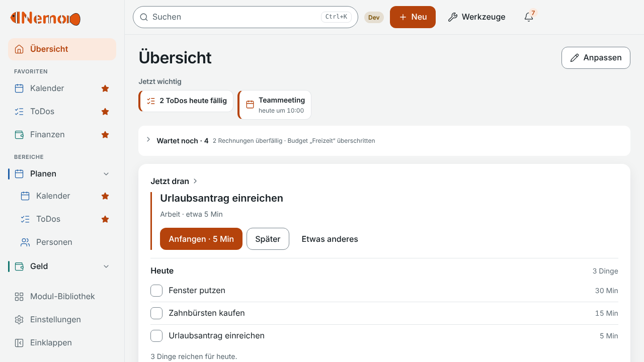Check off Zahnbürsten kaufen
This screenshot has height=362, width=644.
tap(156, 313)
